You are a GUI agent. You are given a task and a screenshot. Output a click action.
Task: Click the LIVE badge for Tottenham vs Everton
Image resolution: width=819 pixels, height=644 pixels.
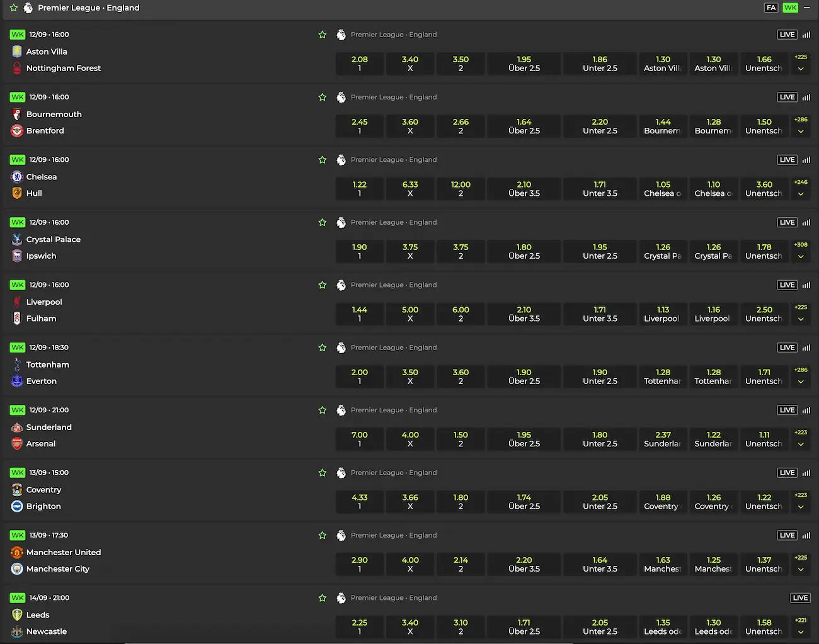click(787, 347)
